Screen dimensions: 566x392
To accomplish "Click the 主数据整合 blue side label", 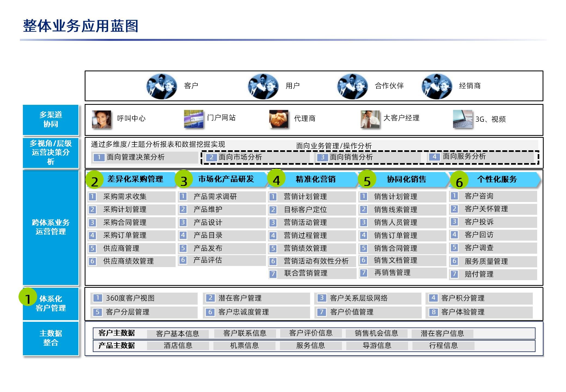I will point(51,338).
